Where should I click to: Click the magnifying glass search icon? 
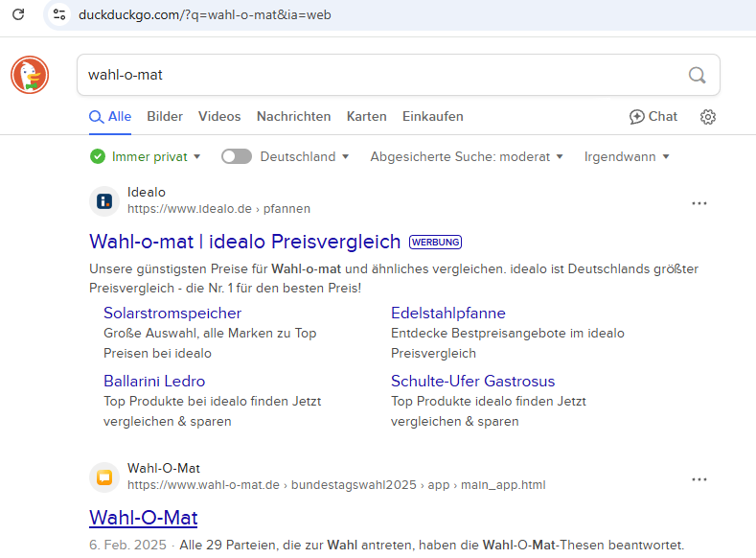pos(697,75)
